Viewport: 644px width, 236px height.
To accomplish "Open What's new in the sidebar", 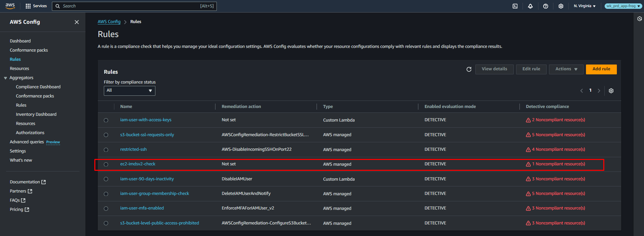I will 21,160.
